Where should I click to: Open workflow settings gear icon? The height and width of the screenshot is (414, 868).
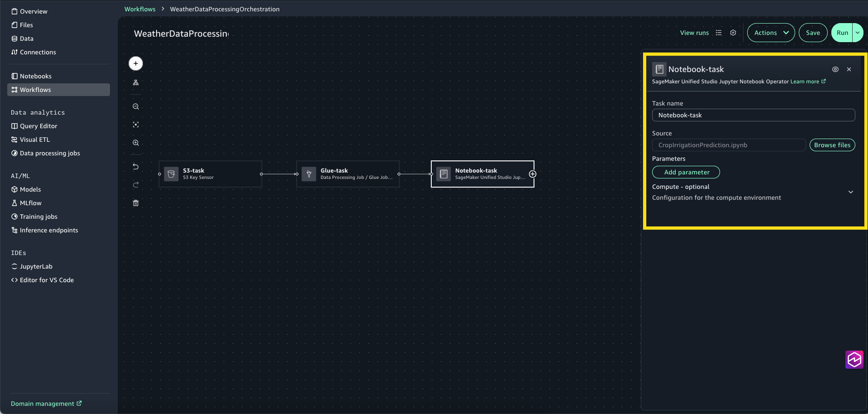733,33
